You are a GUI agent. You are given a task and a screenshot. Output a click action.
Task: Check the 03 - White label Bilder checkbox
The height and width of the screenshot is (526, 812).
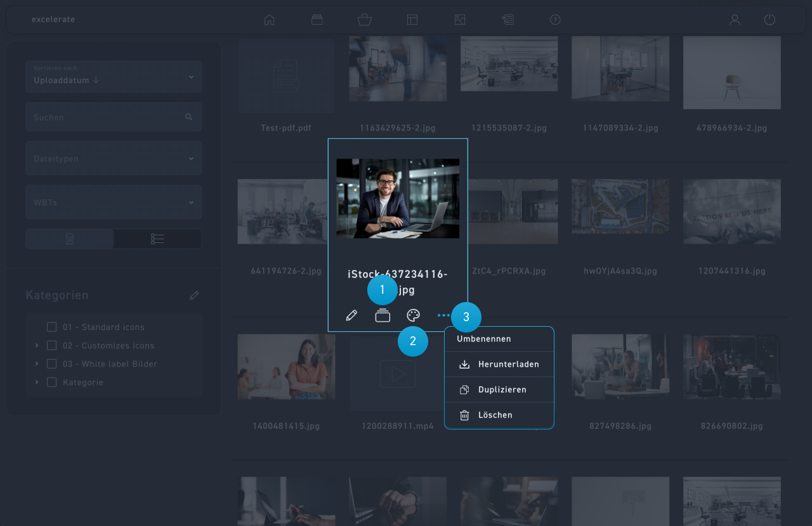[x=52, y=364]
